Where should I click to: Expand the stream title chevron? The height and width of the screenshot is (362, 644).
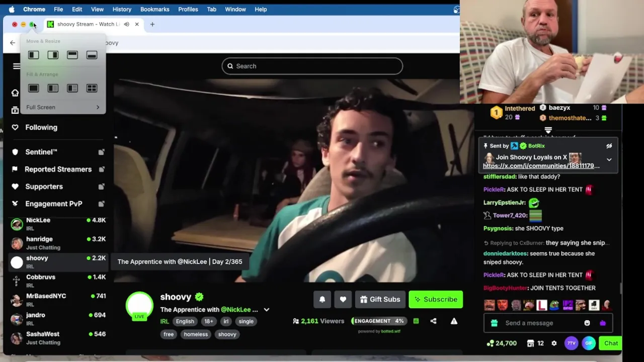[x=267, y=310]
